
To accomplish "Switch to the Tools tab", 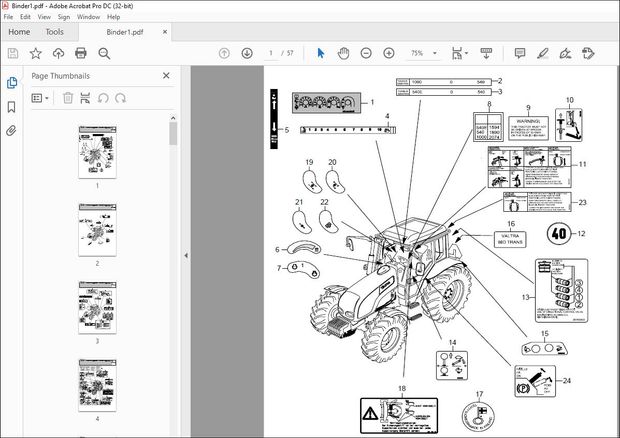I will (x=55, y=32).
